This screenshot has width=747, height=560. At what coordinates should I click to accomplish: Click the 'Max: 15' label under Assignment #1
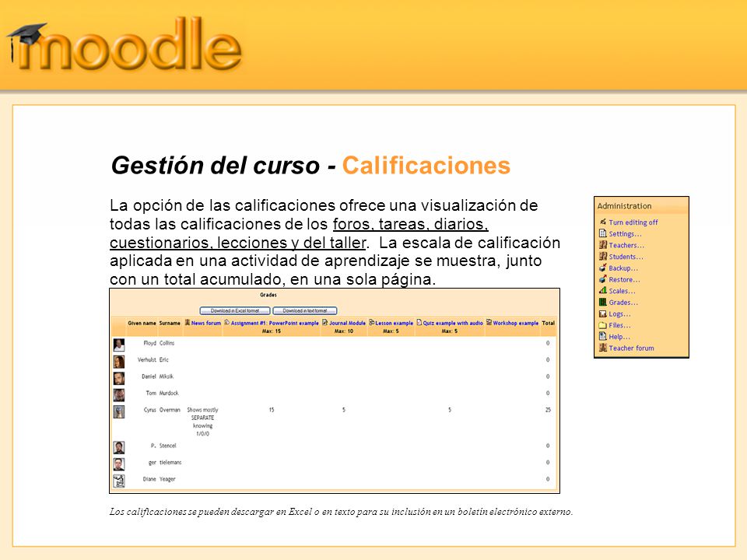tap(271, 331)
